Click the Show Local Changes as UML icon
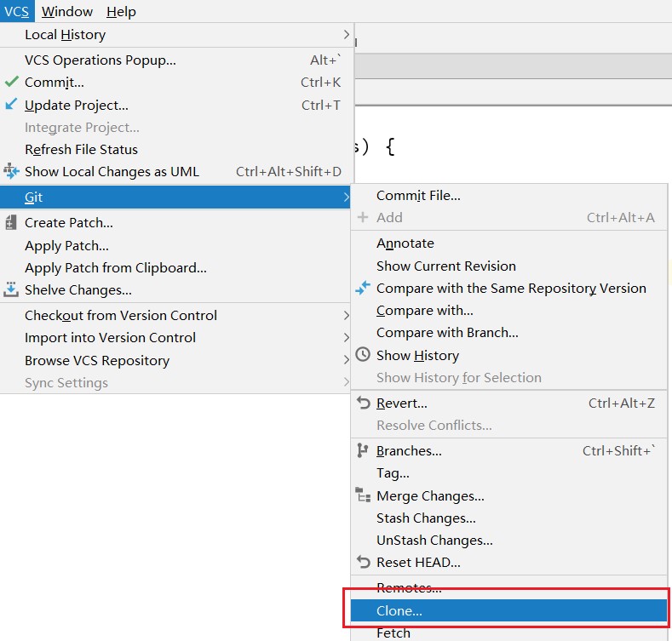Image resolution: width=672 pixels, height=641 pixels. [12, 171]
